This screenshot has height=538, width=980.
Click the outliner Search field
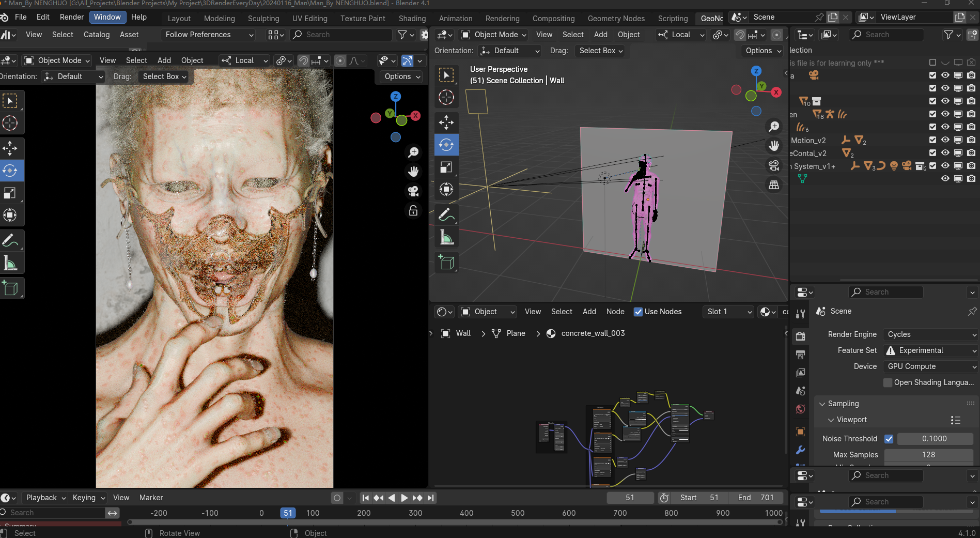886,35
